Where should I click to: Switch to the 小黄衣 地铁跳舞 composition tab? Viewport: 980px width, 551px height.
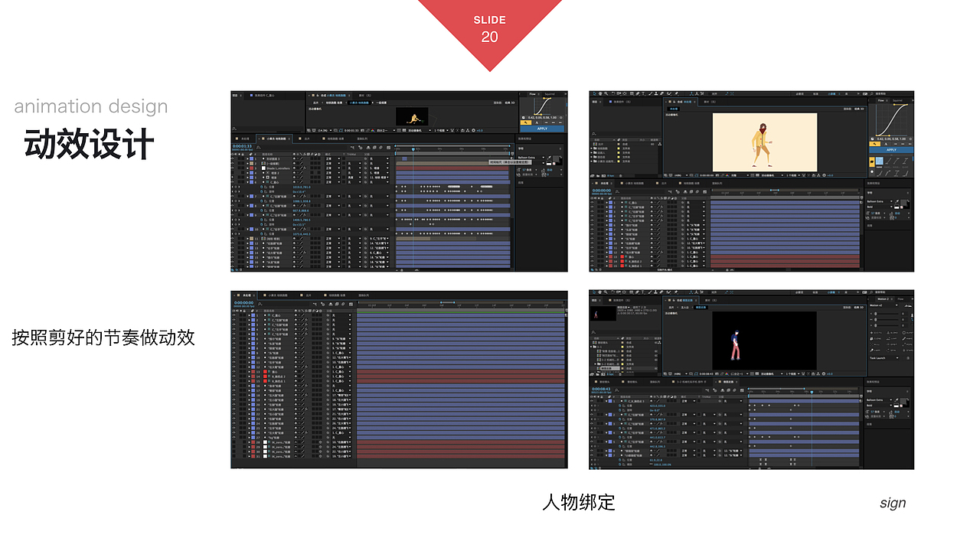pos(274,140)
